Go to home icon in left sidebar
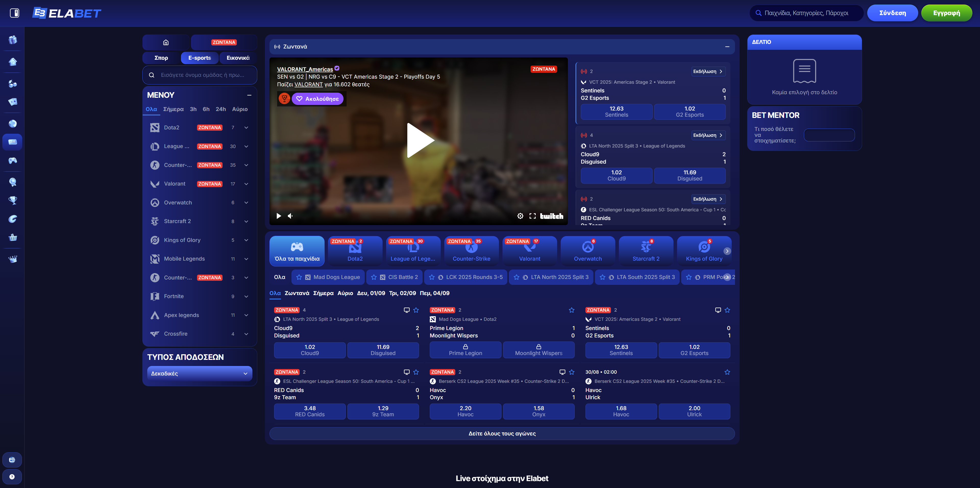 click(x=13, y=62)
